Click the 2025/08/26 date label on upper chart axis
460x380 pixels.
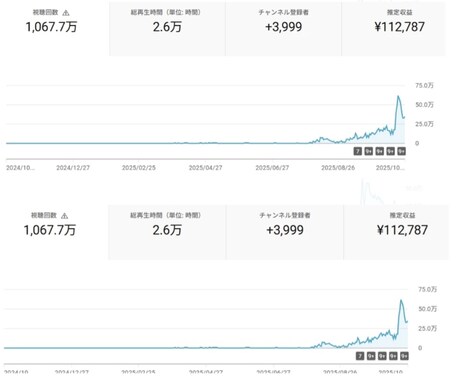338,168
